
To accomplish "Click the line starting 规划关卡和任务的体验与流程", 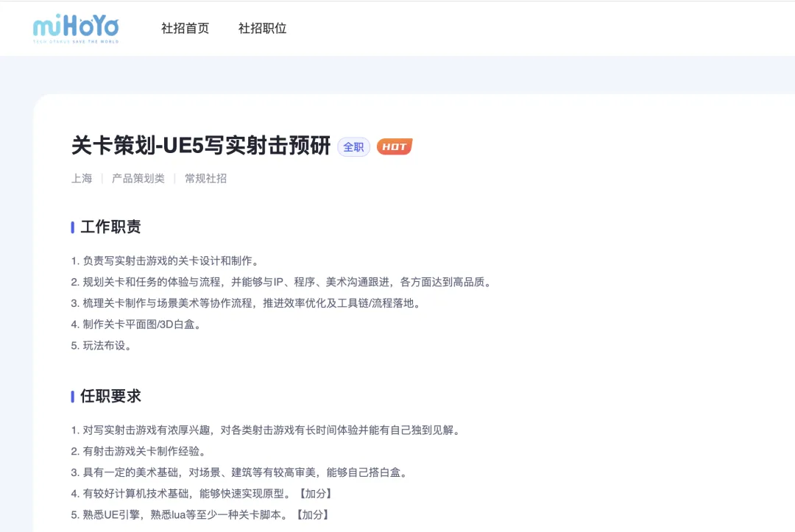I will click(x=281, y=283).
